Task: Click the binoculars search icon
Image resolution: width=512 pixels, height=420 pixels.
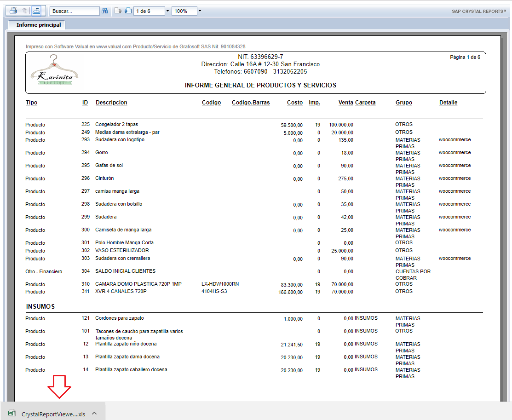Action: (105, 11)
